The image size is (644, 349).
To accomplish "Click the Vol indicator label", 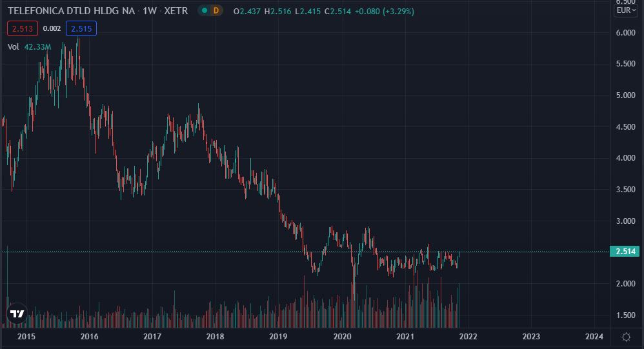I will coord(13,47).
